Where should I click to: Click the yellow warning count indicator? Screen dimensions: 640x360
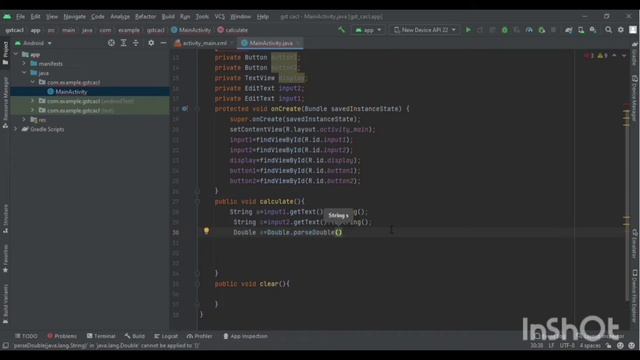point(602,56)
